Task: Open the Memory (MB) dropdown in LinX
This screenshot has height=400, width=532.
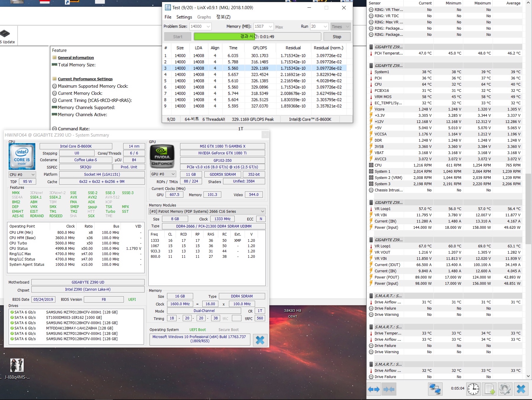Action: (270, 26)
